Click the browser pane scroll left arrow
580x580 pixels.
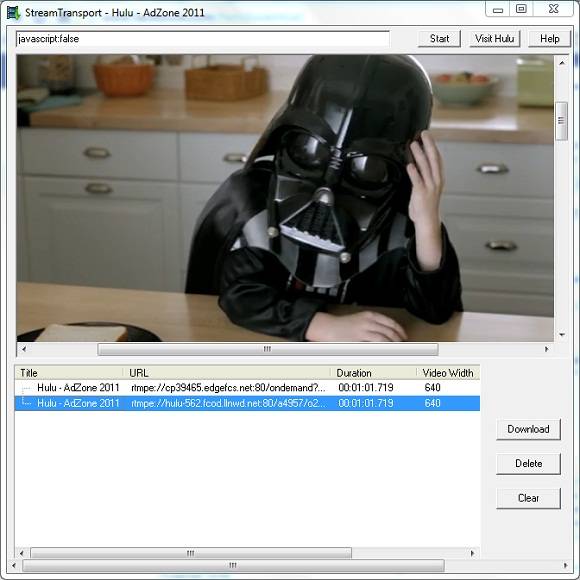[x=24, y=349]
